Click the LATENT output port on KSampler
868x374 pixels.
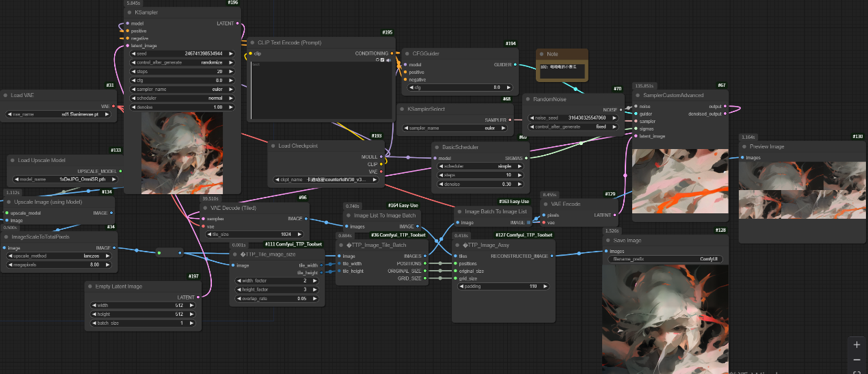237,23
